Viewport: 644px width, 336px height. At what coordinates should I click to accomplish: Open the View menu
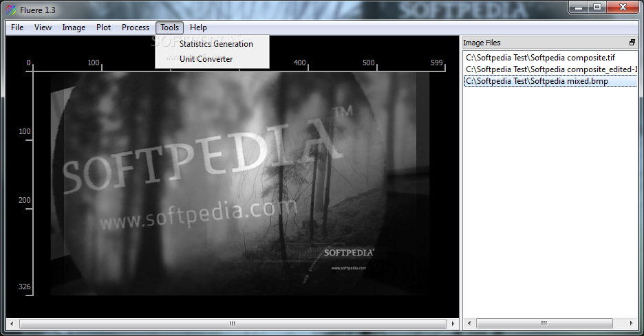[43, 27]
